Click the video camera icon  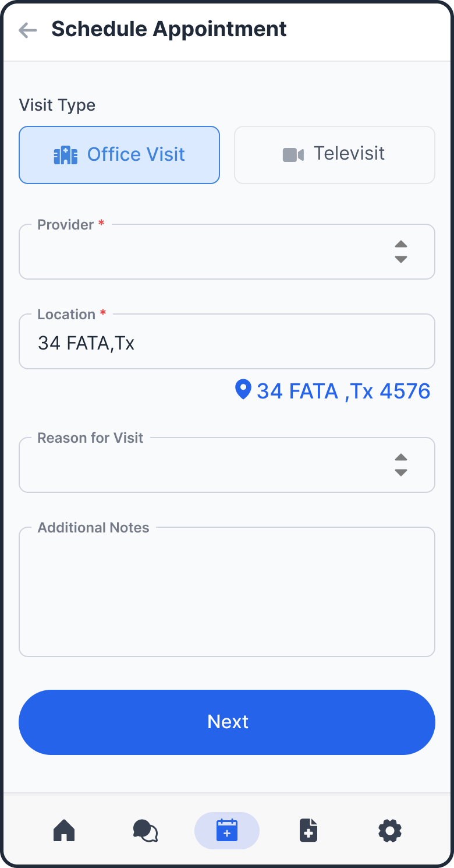(x=293, y=154)
